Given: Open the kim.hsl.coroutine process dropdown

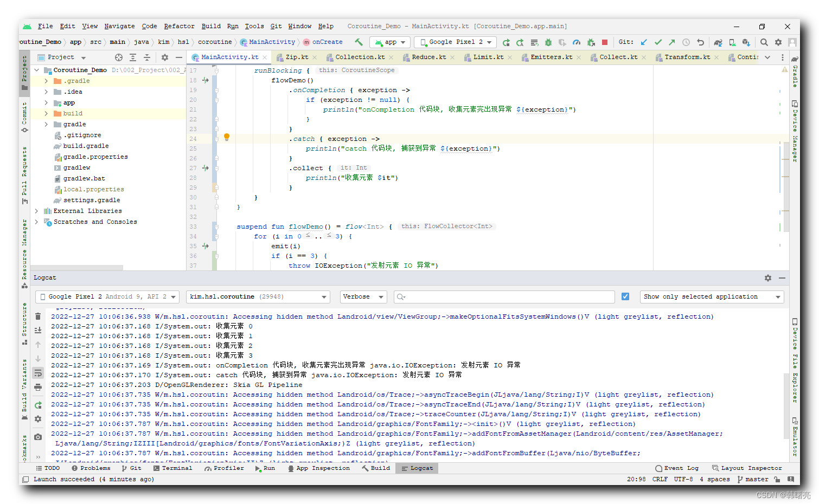Looking at the screenshot, I should [x=258, y=296].
